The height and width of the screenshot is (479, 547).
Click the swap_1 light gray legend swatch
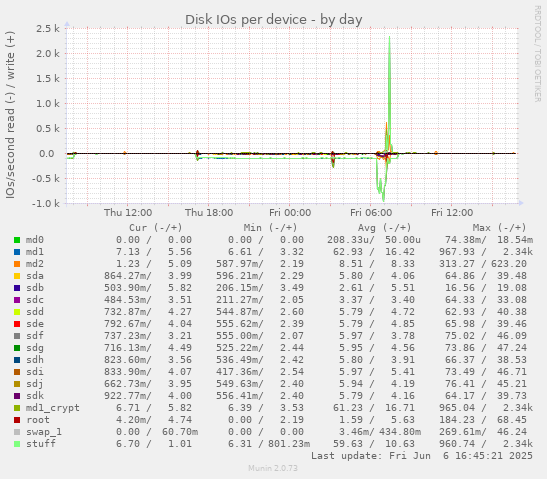point(17,432)
